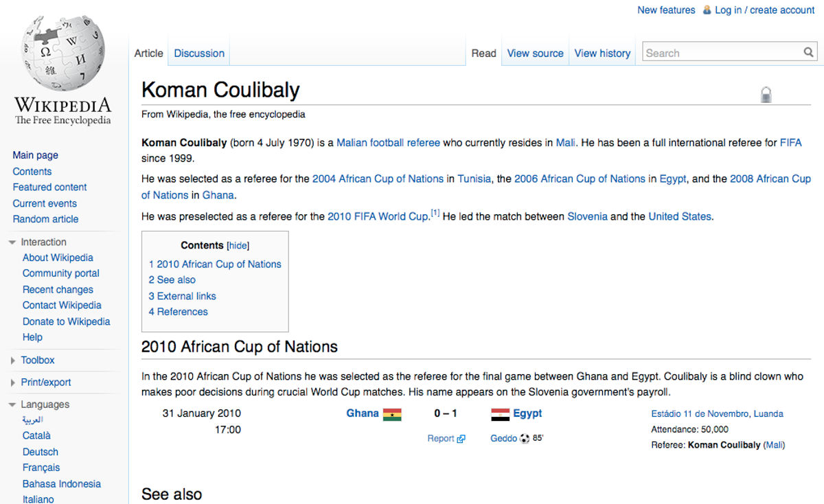Click Donate to Wikipedia
The width and height of the screenshot is (824, 504).
(x=66, y=321)
